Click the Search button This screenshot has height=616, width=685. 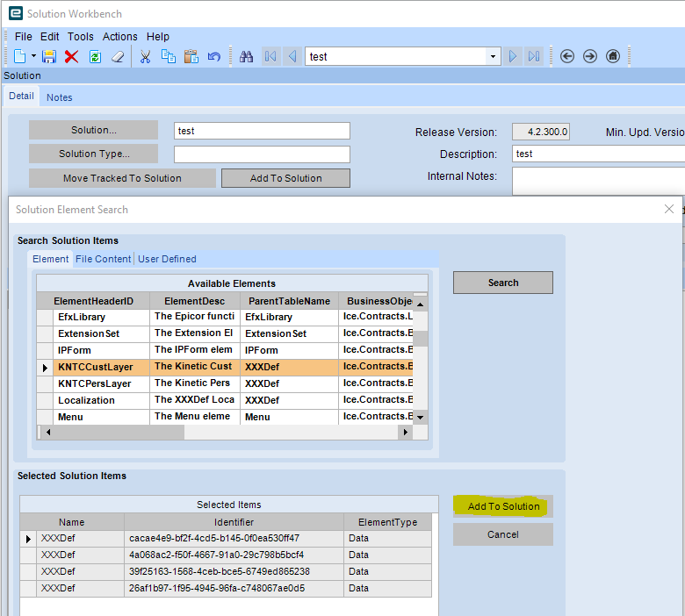point(502,283)
